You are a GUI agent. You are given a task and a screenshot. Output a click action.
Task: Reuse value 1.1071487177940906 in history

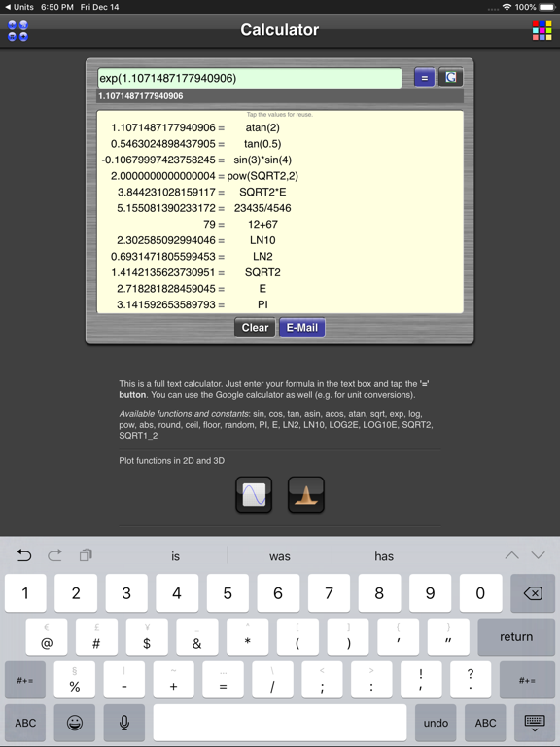click(163, 127)
